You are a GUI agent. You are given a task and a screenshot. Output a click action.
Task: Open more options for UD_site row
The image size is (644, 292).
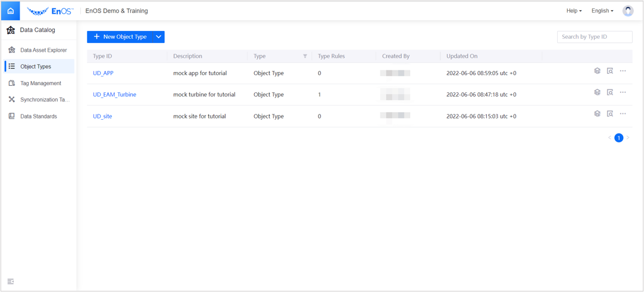(623, 114)
